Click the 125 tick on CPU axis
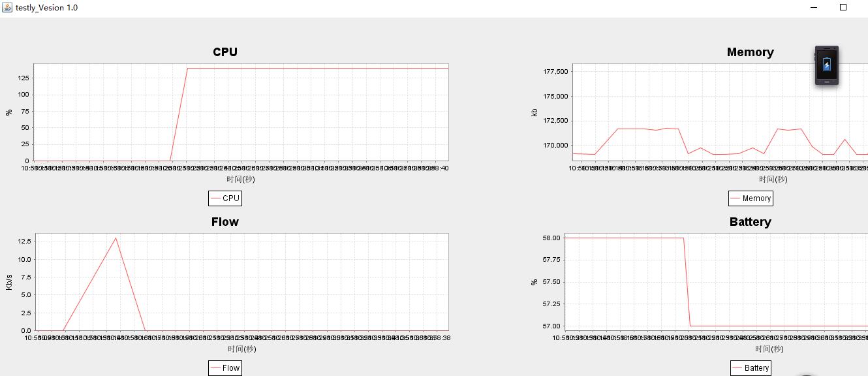This screenshot has height=376, width=868. tap(23, 78)
